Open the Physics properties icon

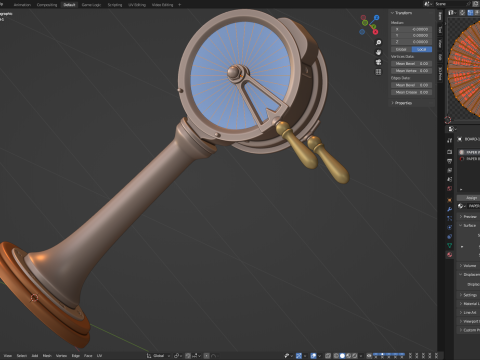tap(450, 227)
